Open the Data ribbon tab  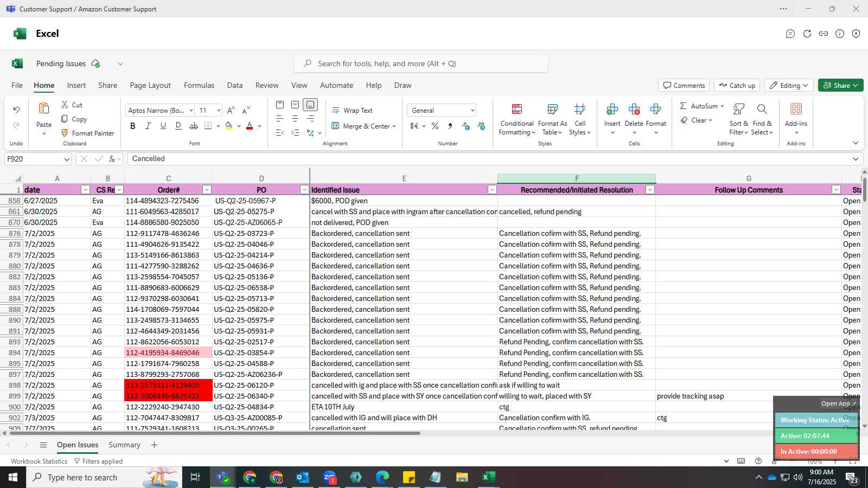pyautogui.click(x=235, y=85)
